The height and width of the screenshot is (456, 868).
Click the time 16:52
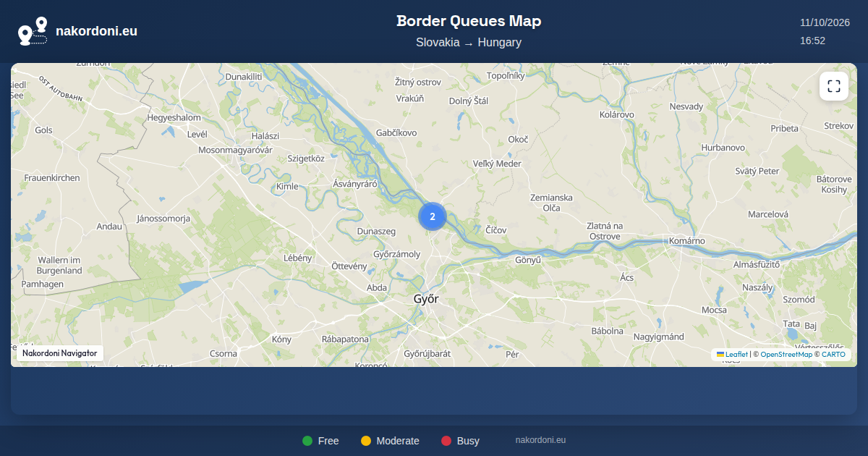coord(812,41)
